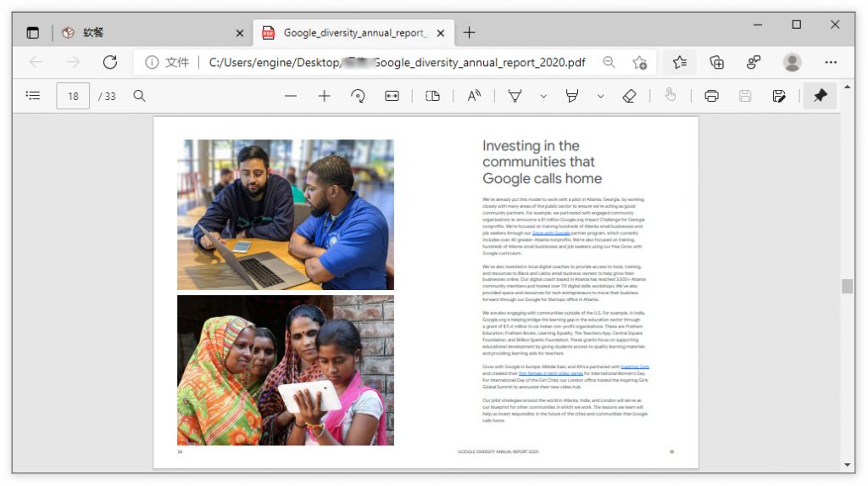Screen dimensions: 868x486
Task: Toggle the pin toolbar button
Action: pos(820,96)
